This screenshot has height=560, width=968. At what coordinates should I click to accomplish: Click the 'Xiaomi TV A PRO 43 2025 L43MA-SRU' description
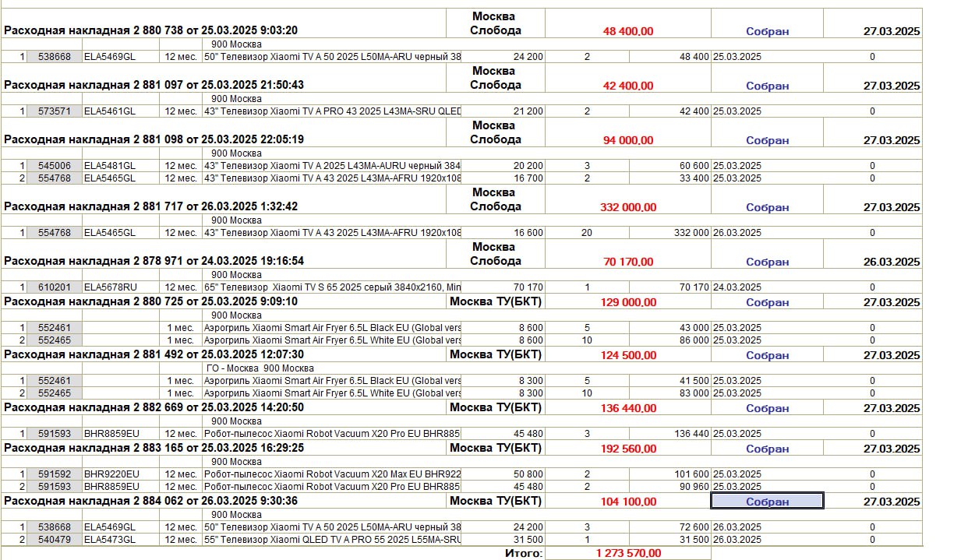coord(332,111)
